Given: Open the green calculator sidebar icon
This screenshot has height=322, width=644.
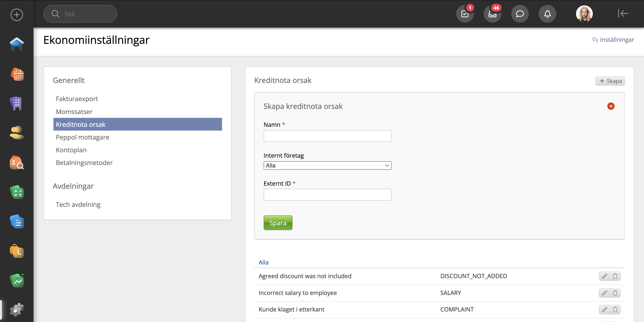Looking at the screenshot, I should 17,192.
